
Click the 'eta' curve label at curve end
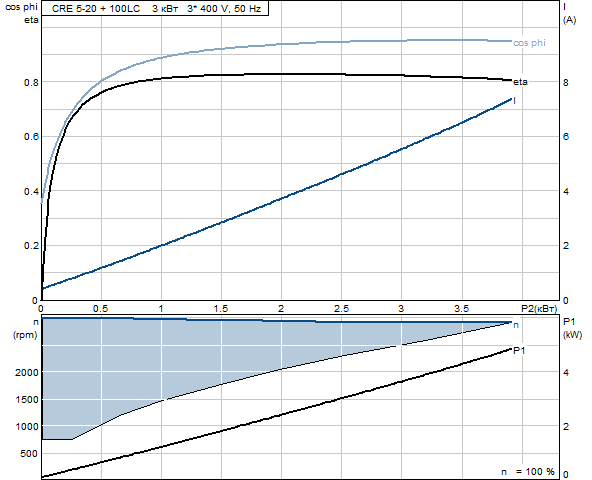click(x=520, y=82)
